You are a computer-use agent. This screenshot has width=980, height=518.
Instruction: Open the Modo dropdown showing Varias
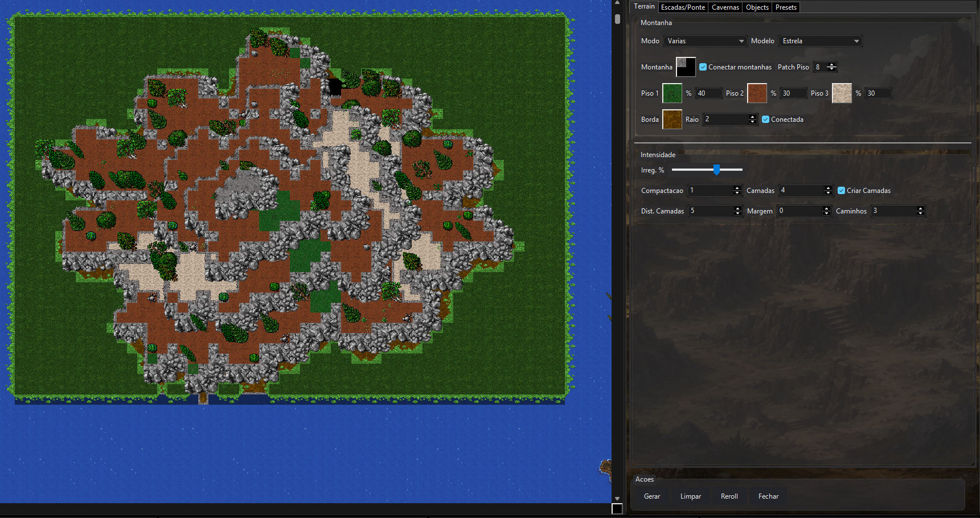(705, 41)
